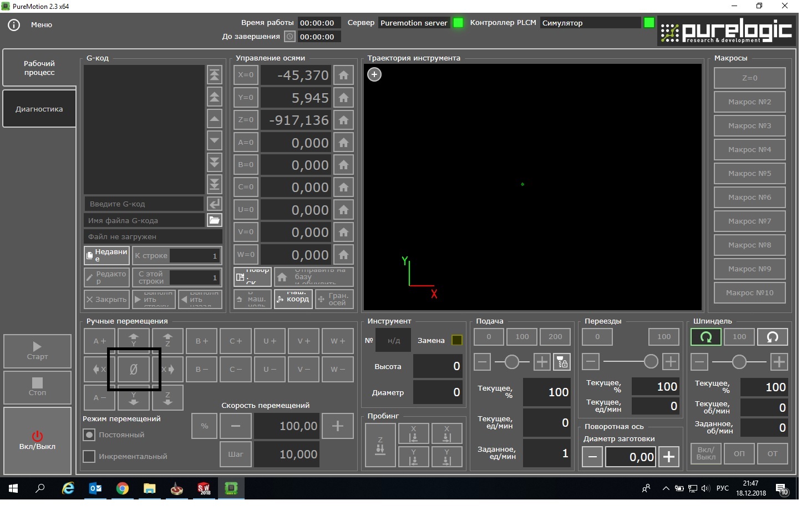
Task: Toggle spindle Вкл/Выкл in Шпиндель panel
Action: (706, 453)
